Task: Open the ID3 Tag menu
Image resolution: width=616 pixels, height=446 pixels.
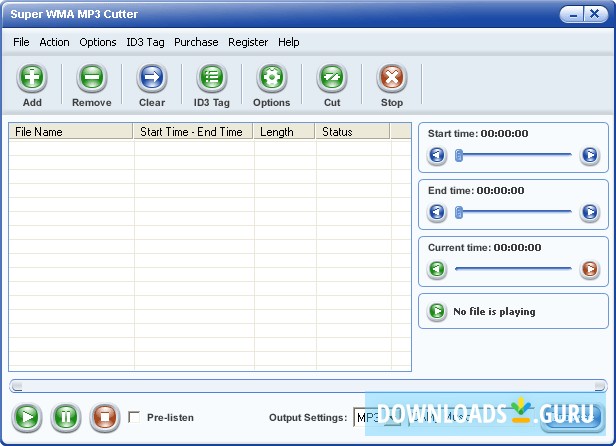Action: click(x=145, y=42)
